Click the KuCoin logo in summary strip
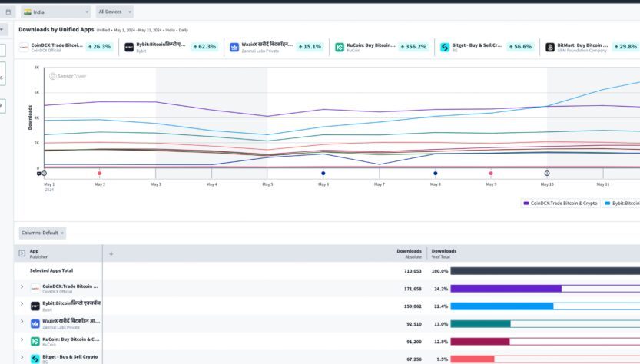Image resolution: width=640 pixels, height=364 pixels. click(340, 48)
